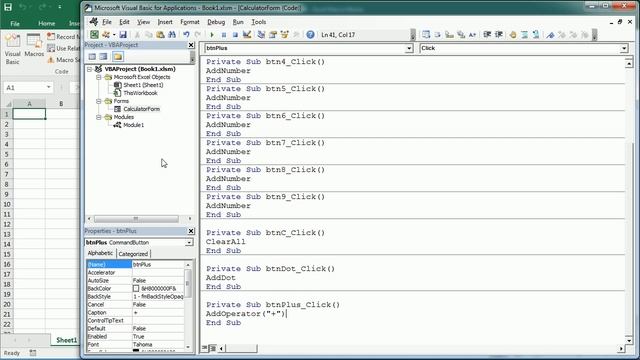The width and height of the screenshot is (640, 360).
Task: Click the Indent toolbar icon
Action: pos(487,35)
